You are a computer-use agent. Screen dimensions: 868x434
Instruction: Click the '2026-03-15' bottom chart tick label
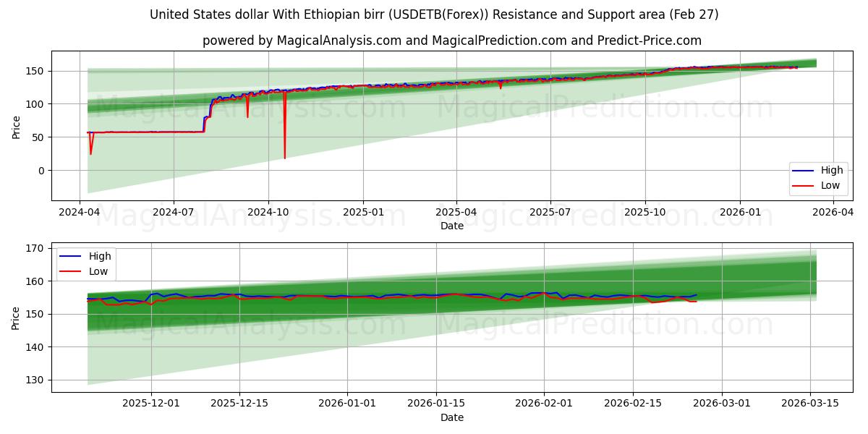(x=812, y=405)
